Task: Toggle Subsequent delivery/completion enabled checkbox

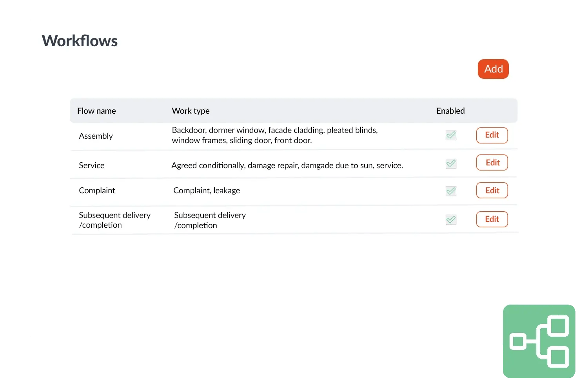Action: click(x=451, y=220)
